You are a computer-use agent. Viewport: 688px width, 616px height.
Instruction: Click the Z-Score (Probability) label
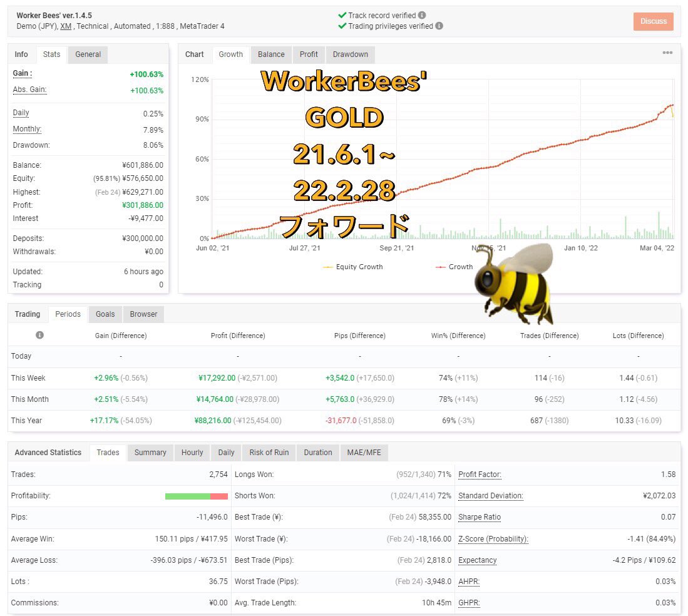(493, 539)
